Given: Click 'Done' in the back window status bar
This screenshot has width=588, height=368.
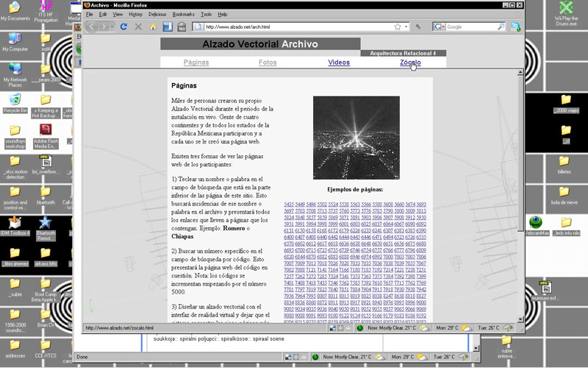Looking at the screenshot, I should (82, 357).
